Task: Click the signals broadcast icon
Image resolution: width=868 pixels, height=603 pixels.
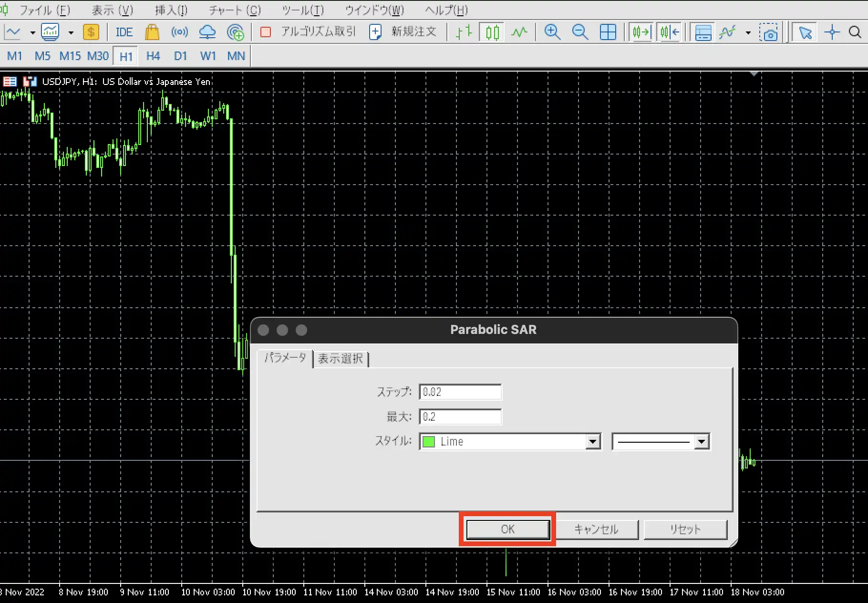Action: [179, 32]
